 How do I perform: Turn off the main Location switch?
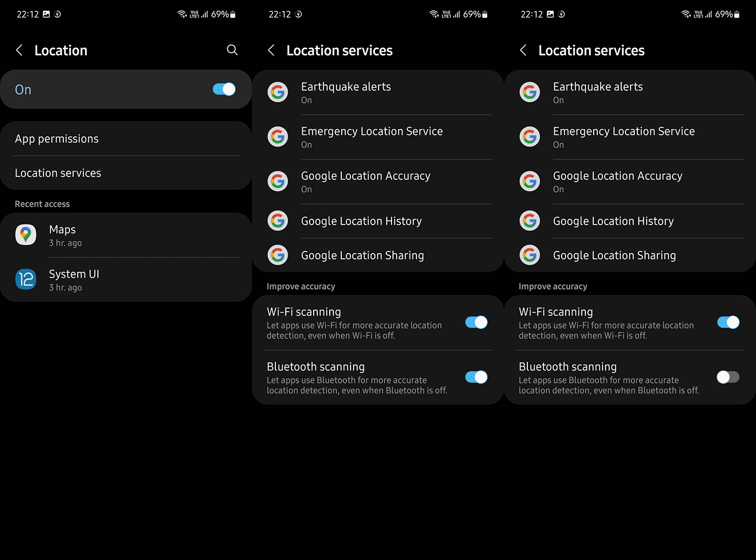(224, 89)
